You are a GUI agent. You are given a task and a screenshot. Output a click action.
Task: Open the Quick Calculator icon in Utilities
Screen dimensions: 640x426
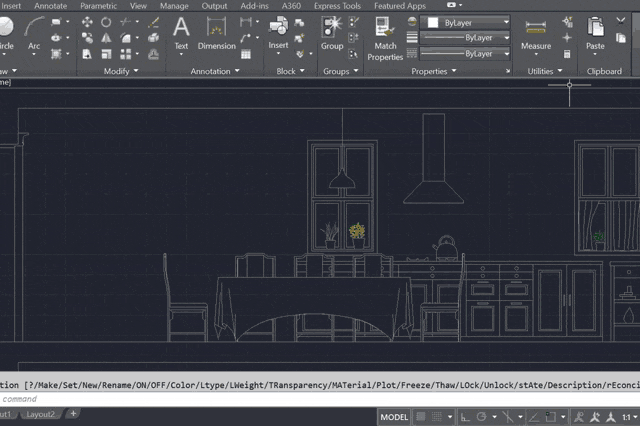[x=567, y=54]
